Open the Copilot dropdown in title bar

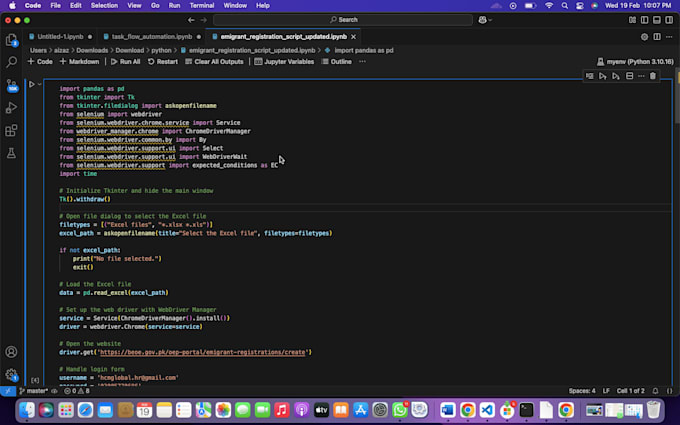(485, 20)
